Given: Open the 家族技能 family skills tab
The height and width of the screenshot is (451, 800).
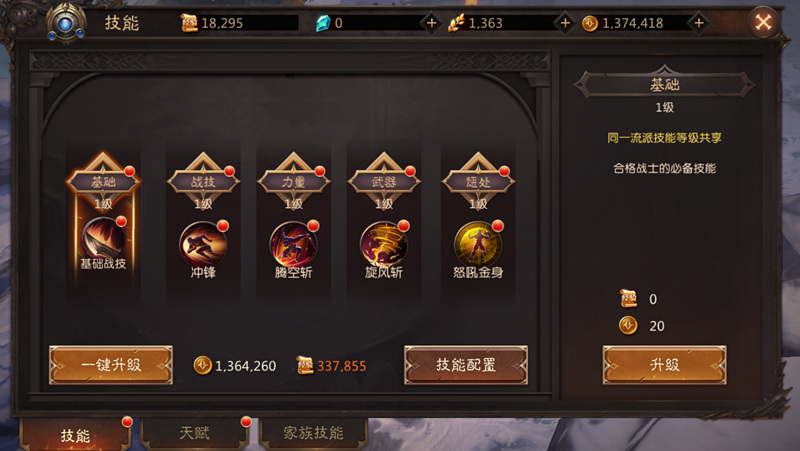Looking at the screenshot, I should pyautogui.click(x=313, y=434).
